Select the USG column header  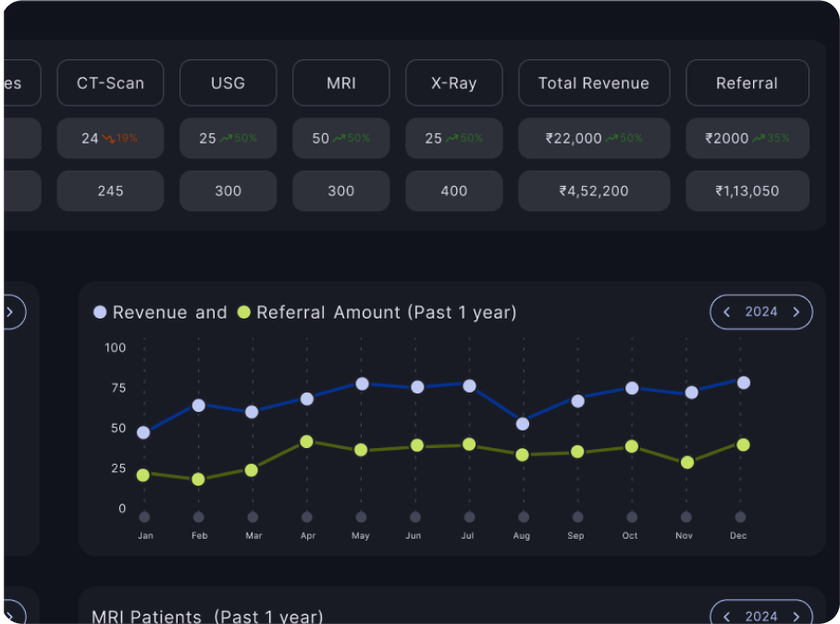pyautogui.click(x=229, y=82)
